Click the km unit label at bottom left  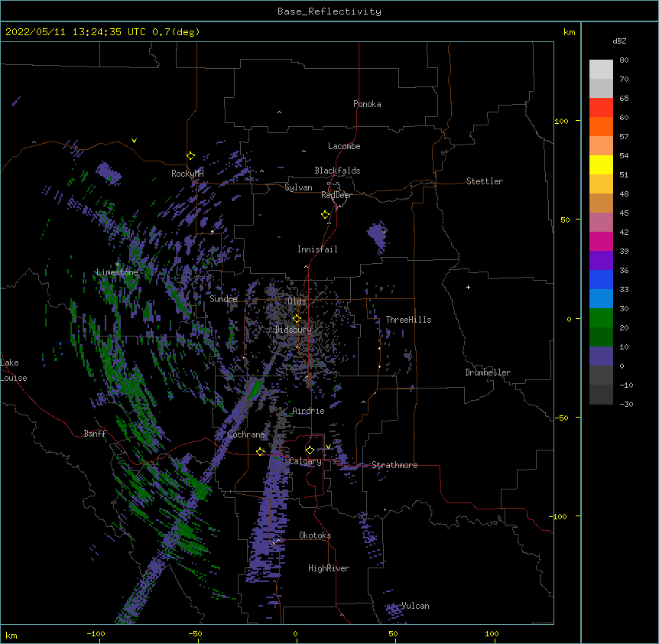pyautogui.click(x=11, y=636)
